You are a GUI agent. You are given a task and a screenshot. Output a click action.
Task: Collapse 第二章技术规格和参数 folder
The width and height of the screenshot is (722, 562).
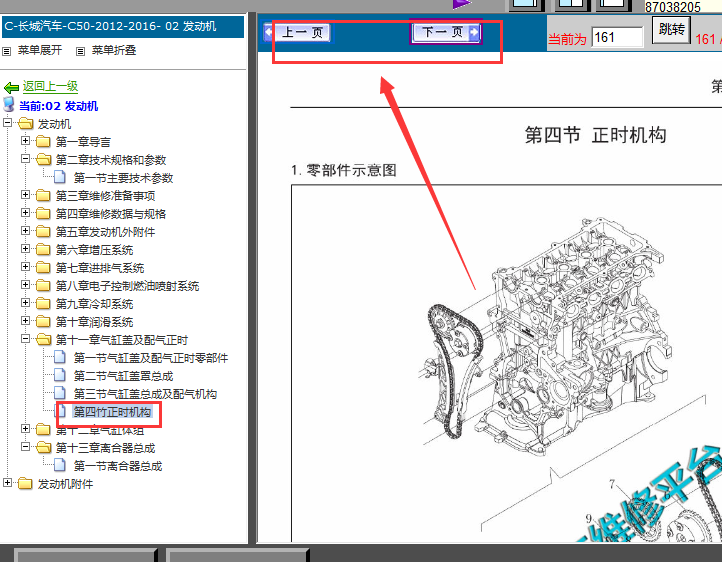tap(25, 159)
